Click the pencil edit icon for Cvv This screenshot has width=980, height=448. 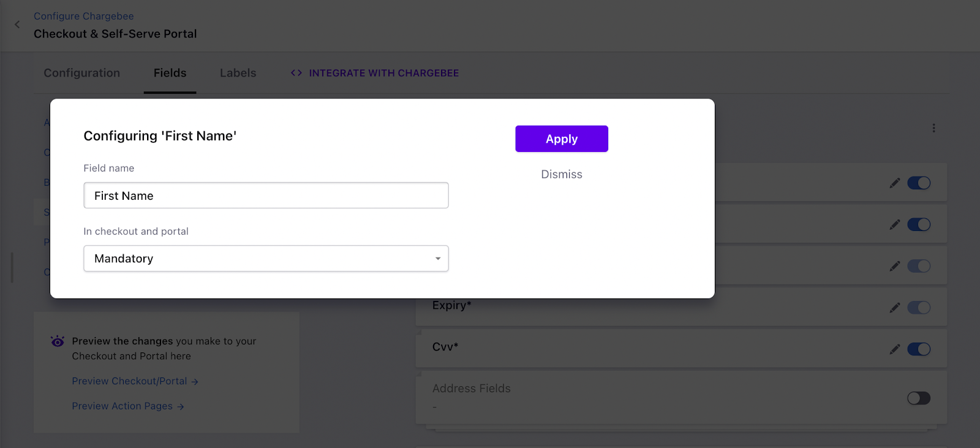tap(895, 349)
